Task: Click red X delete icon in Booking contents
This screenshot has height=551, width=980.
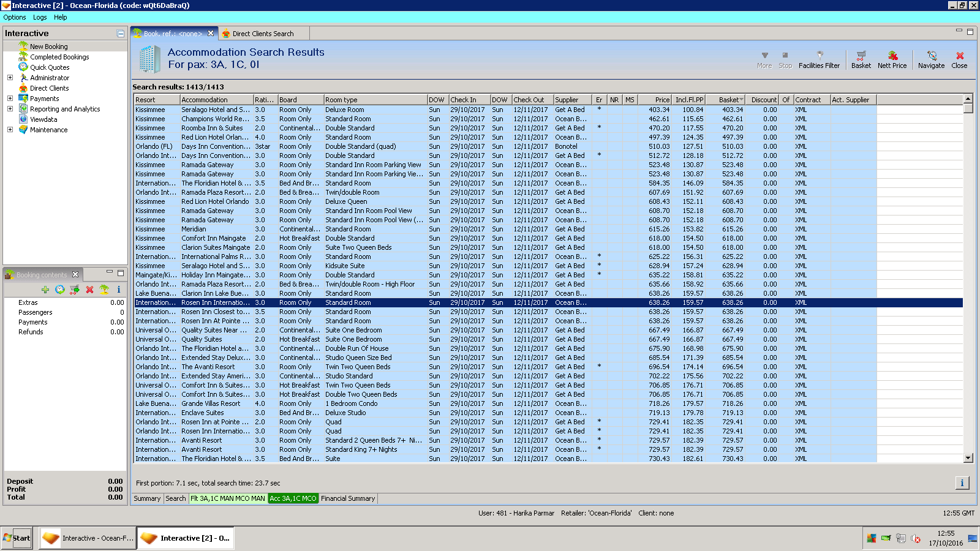Action: tap(89, 290)
